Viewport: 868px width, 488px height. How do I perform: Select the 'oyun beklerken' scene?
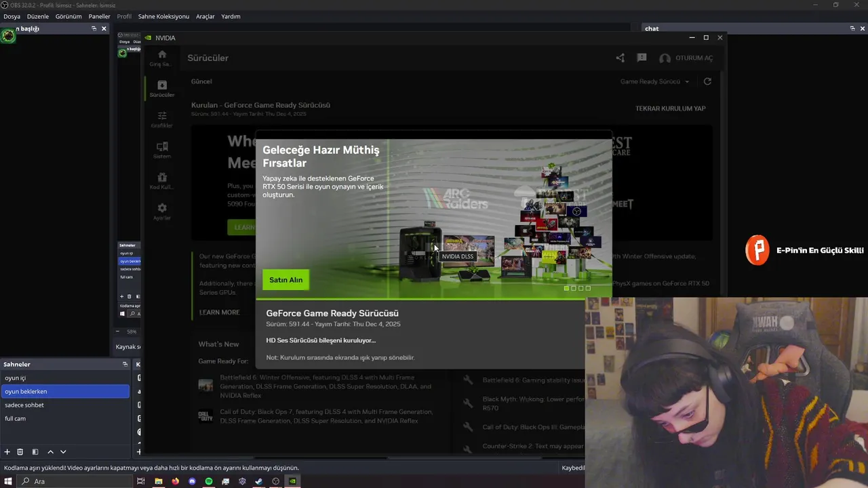pos(65,391)
